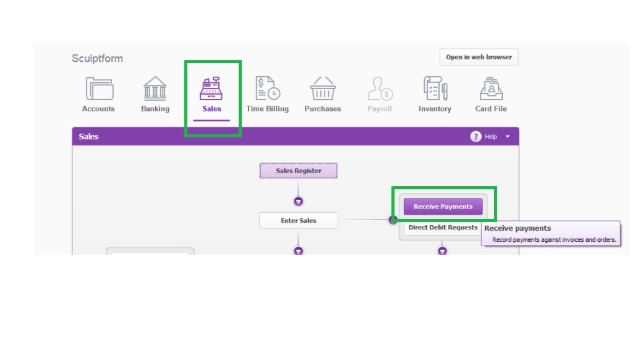Screen dimensions: 640x360
Task: Click the Receive payments tooltip text
Action: point(518,228)
